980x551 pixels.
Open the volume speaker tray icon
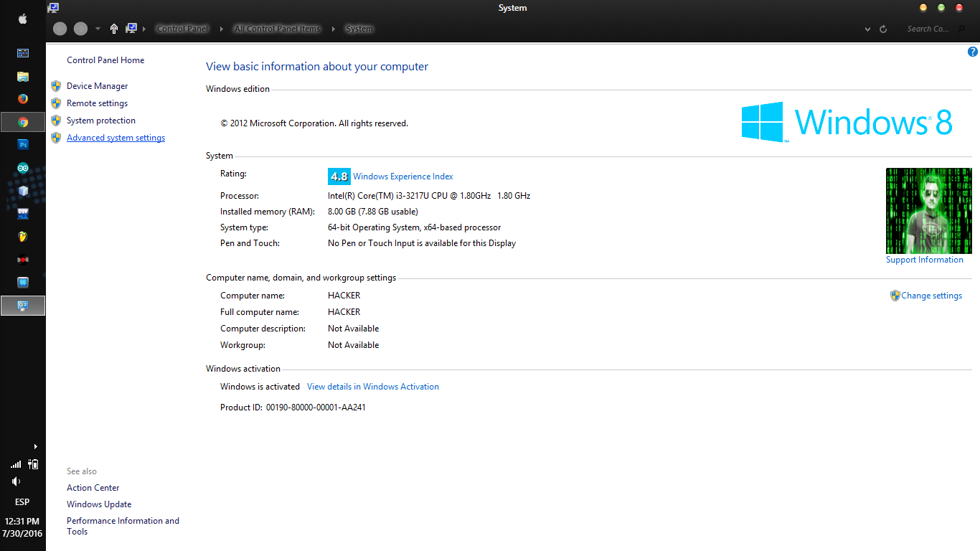(16, 481)
